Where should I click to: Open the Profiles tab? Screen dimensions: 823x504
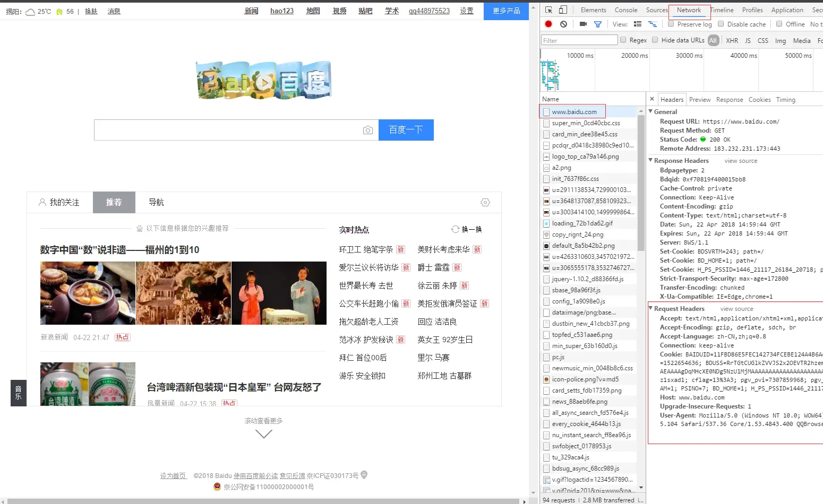click(x=752, y=10)
